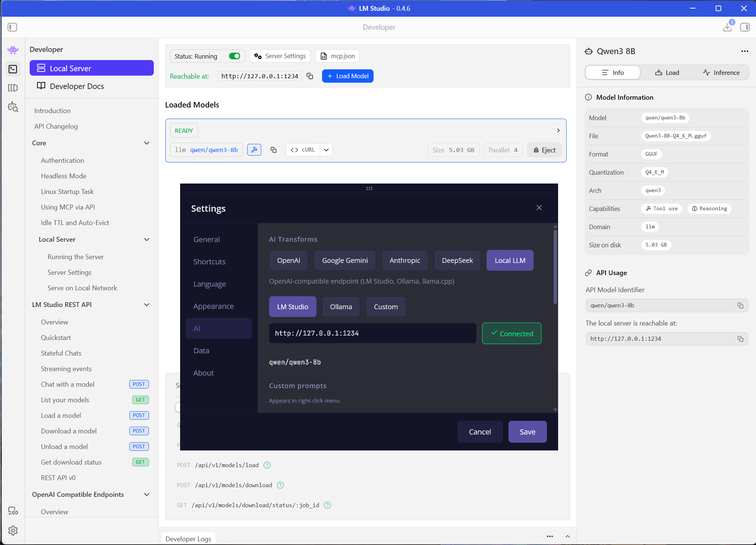
Task: Toggle the server Status Running switch
Action: 234,56
